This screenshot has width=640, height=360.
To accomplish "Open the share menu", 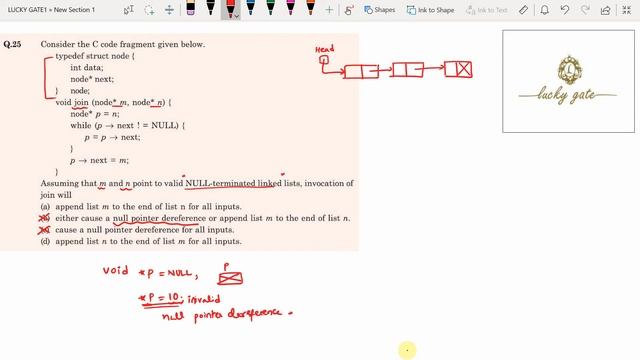I will point(606,10).
